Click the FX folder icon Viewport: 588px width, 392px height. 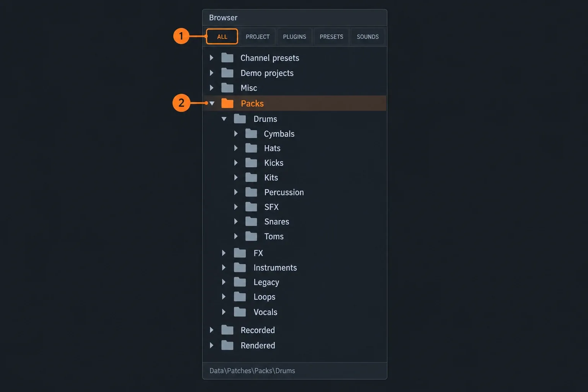(240, 253)
